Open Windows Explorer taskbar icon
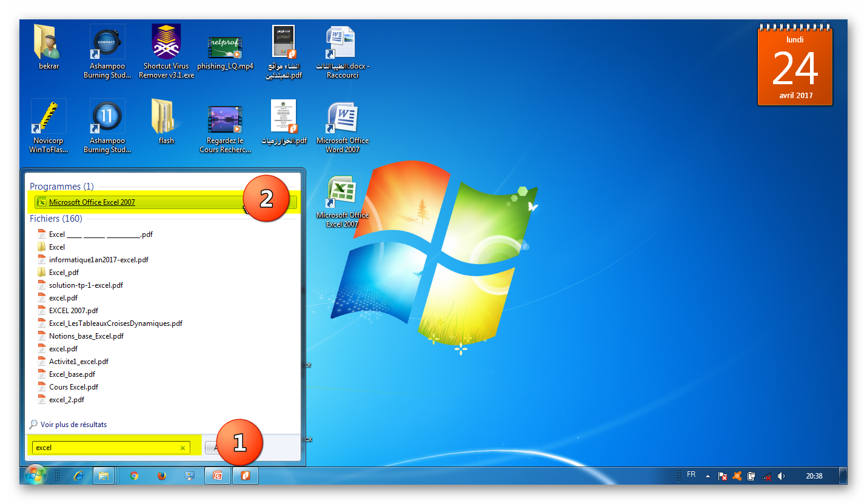867x504 pixels. [103, 476]
